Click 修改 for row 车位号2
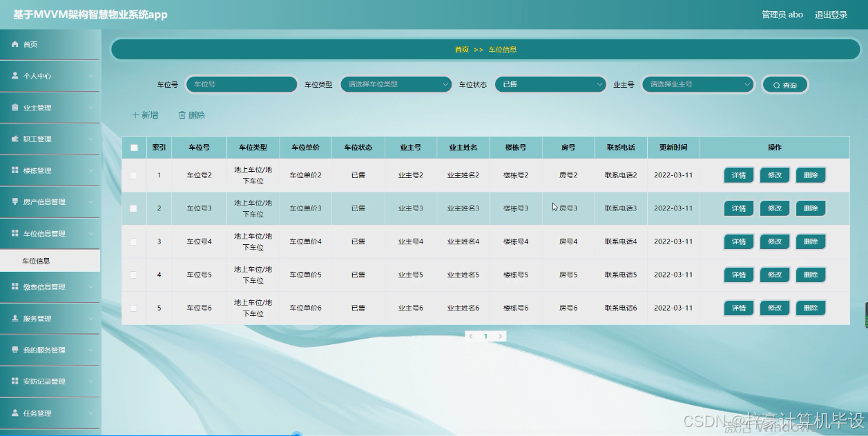The height and width of the screenshot is (436, 868). [x=775, y=175]
